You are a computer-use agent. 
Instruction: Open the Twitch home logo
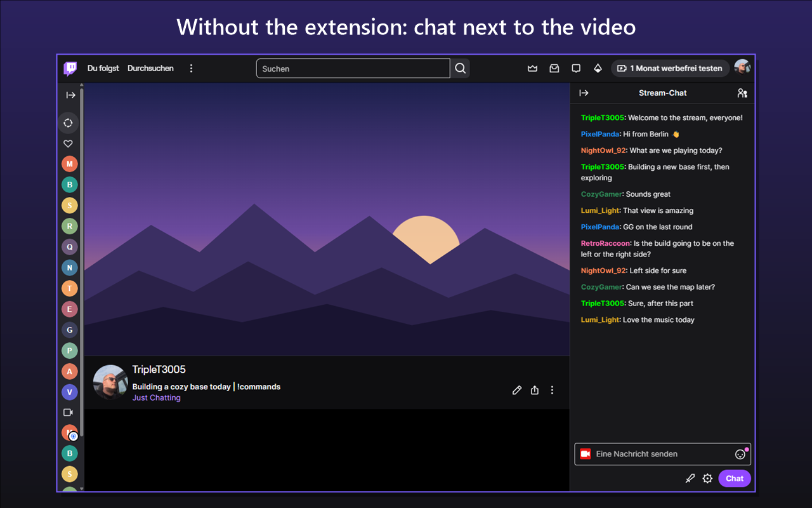pyautogui.click(x=70, y=69)
